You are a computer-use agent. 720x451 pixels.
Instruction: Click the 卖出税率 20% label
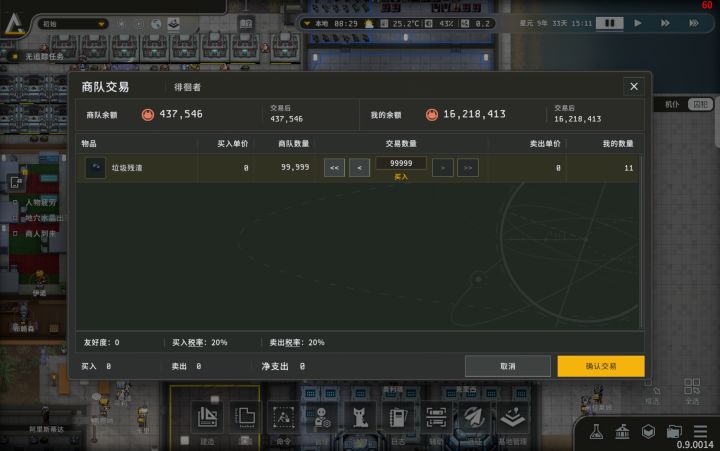(297, 342)
